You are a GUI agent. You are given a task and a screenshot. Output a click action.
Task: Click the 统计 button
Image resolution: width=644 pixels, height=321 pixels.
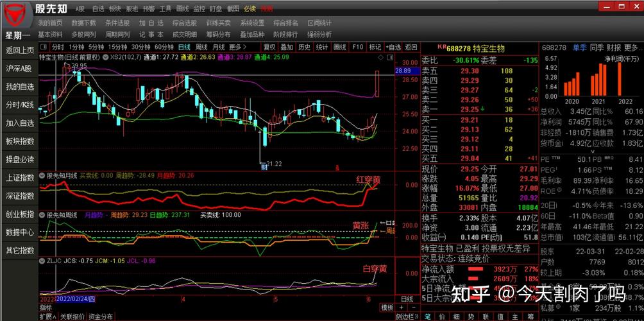pos(322,47)
